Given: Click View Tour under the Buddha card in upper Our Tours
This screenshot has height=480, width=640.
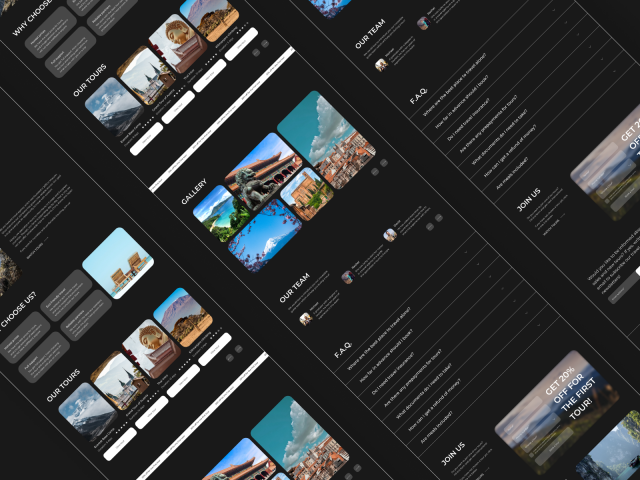Looking at the screenshot, I should tap(210, 76).
